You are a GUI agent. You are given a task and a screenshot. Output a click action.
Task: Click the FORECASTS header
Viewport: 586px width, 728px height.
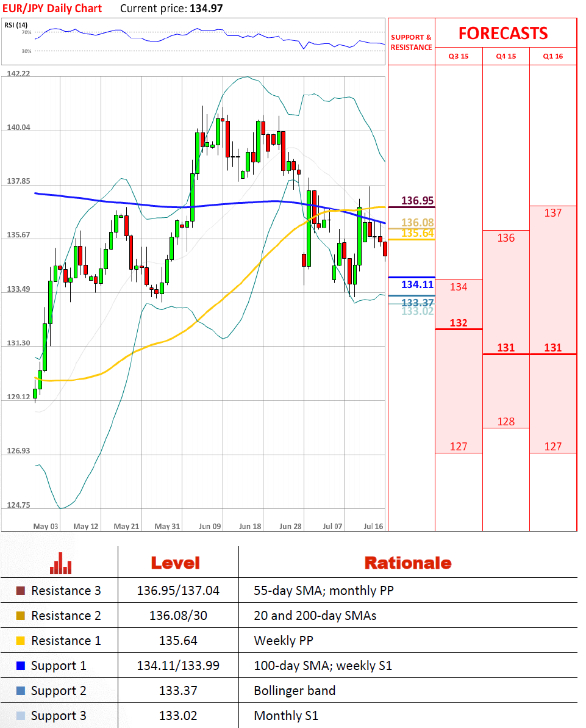[x=504, y=34]
